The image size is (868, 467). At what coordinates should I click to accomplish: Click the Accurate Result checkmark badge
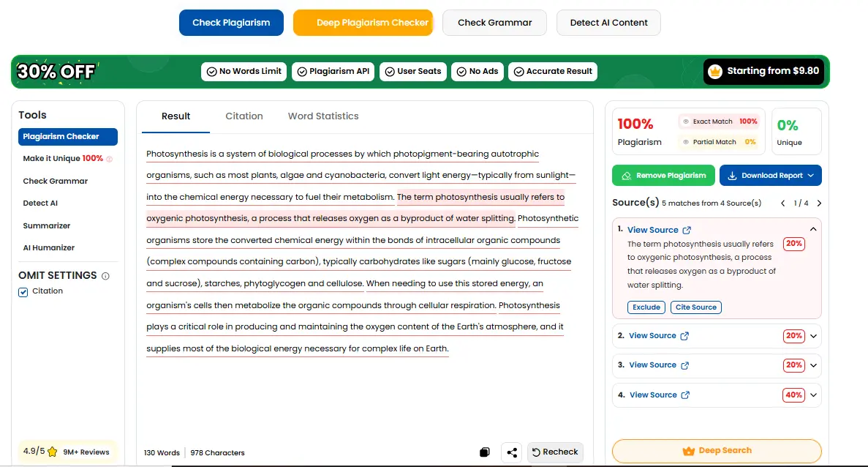553,72
